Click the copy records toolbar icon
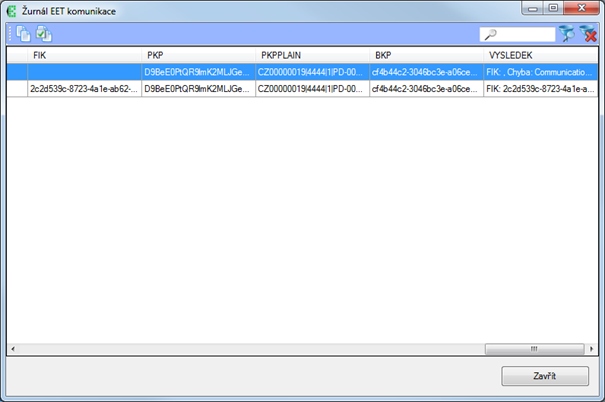The height and width of the screenshot is (402, 605). 24,34
